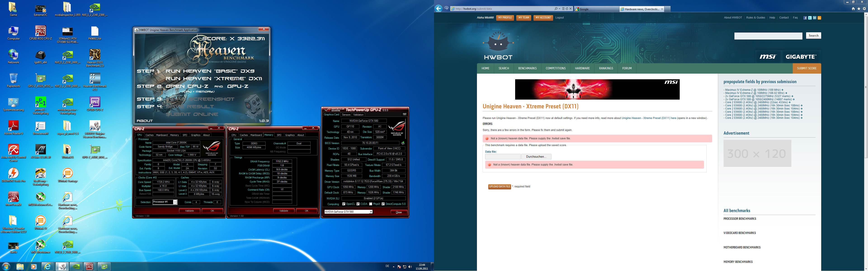Screen dimensions: 868x271
Task: Toggle the DirectCompute 5.0 checkbox
Action: click(383, 204)
